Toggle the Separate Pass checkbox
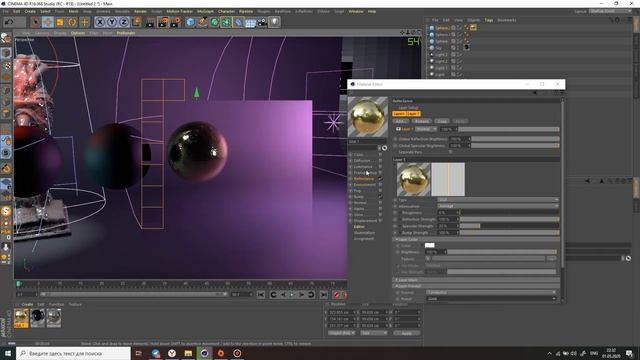The width and height of the screenshot is (640, 360). click(x=451, y=152)
